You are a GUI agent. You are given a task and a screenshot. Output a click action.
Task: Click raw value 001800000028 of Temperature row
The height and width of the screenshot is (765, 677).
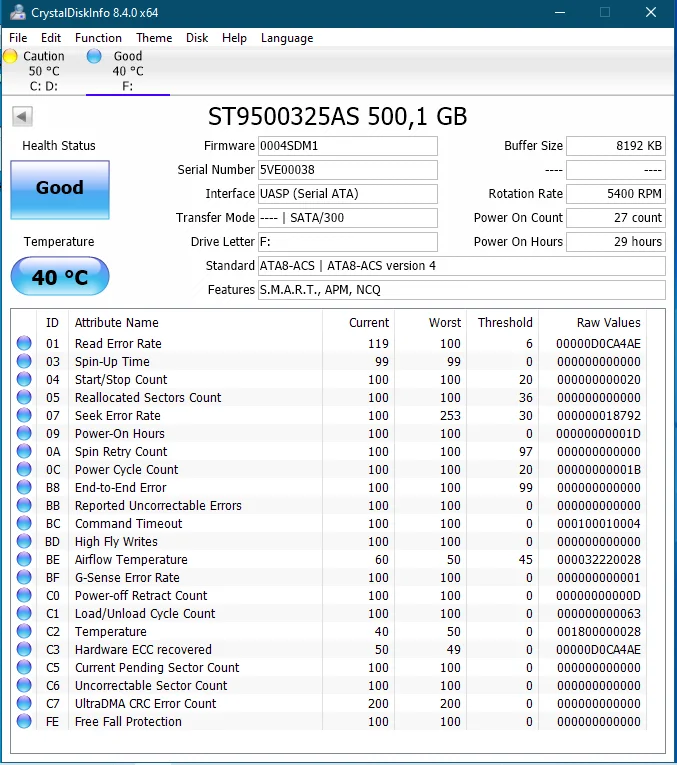click(598, 631)
